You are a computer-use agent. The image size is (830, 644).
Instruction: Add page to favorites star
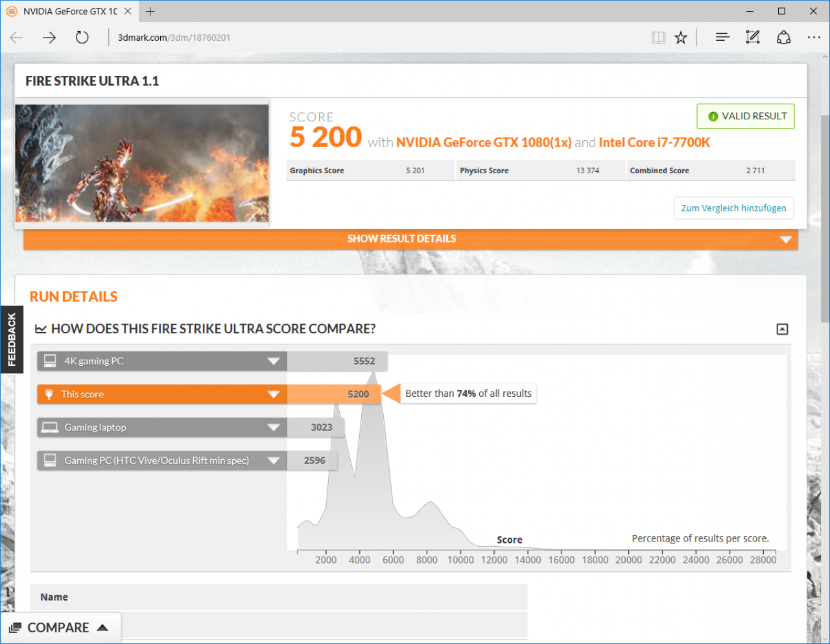point(681,38)
